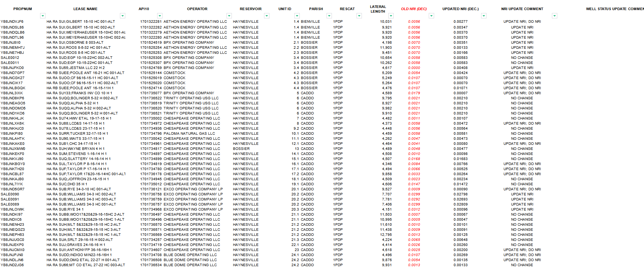Select the UPDATED NRI (DEC.) header cell
Viewport: 644px width, 268px height.
(x=461, y=9)
